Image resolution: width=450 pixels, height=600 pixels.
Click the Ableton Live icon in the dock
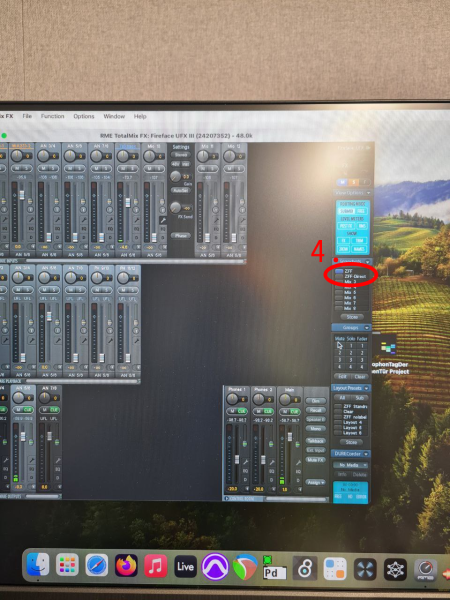185,566
